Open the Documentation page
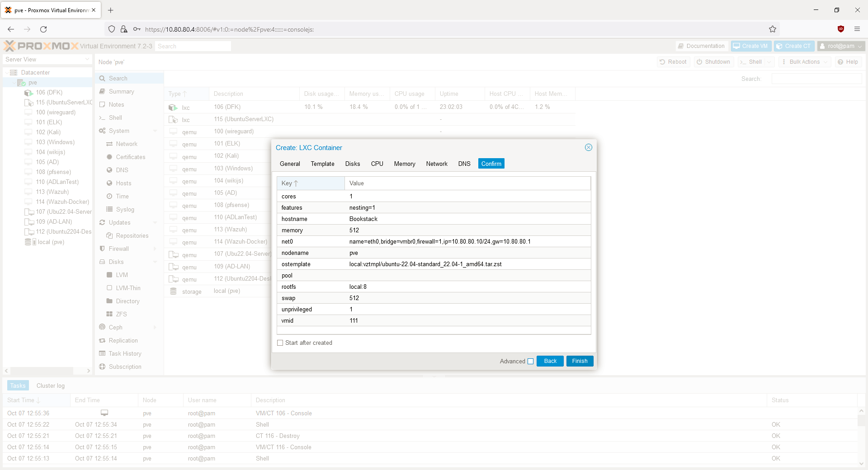This screenshot has width=868, height=470. tap(701, 46)
